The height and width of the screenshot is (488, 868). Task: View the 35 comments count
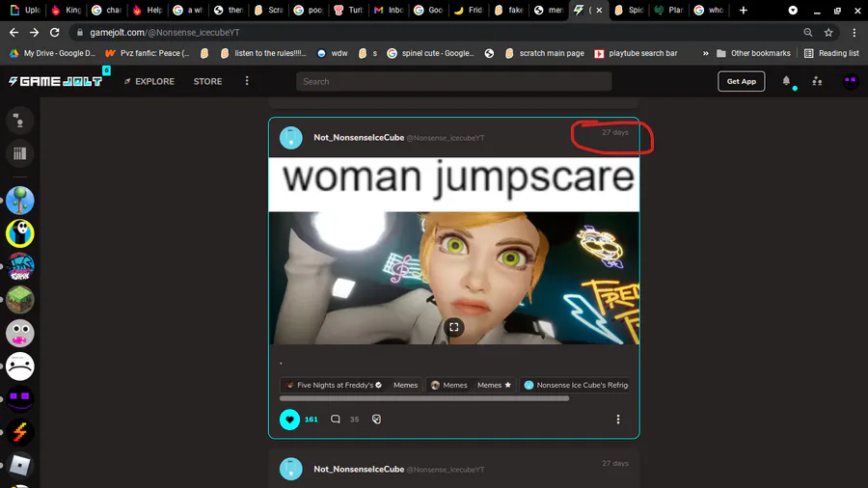click(x=354, y=420)
